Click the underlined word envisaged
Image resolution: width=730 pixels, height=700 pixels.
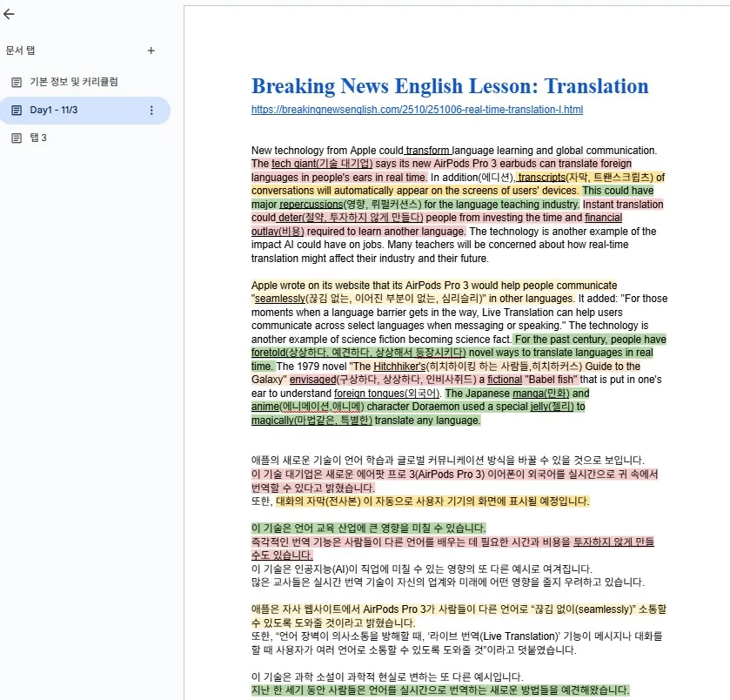pos(313,380)
